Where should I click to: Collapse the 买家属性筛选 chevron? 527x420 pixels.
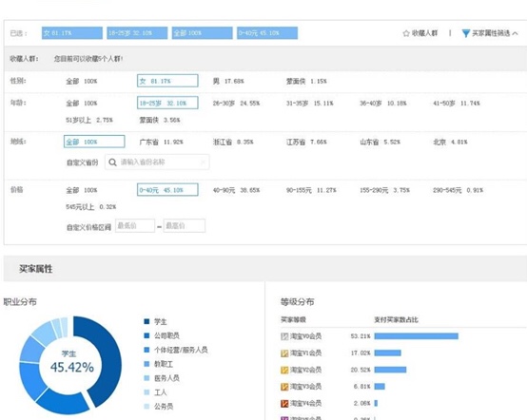(516, 33)
